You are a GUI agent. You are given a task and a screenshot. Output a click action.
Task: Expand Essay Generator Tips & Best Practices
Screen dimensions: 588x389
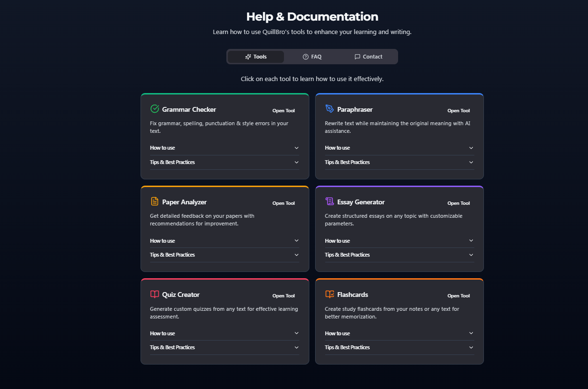pyautogui.click(x=400, y=255)
